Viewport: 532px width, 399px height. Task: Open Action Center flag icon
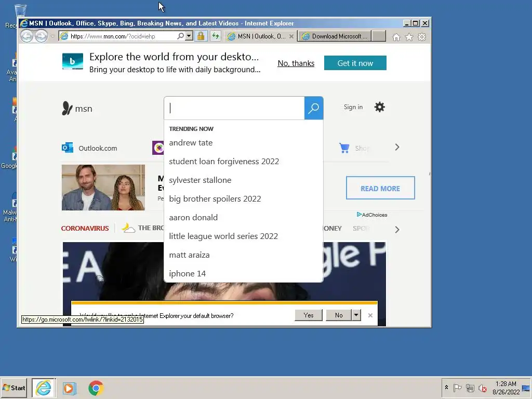point(457,388)
